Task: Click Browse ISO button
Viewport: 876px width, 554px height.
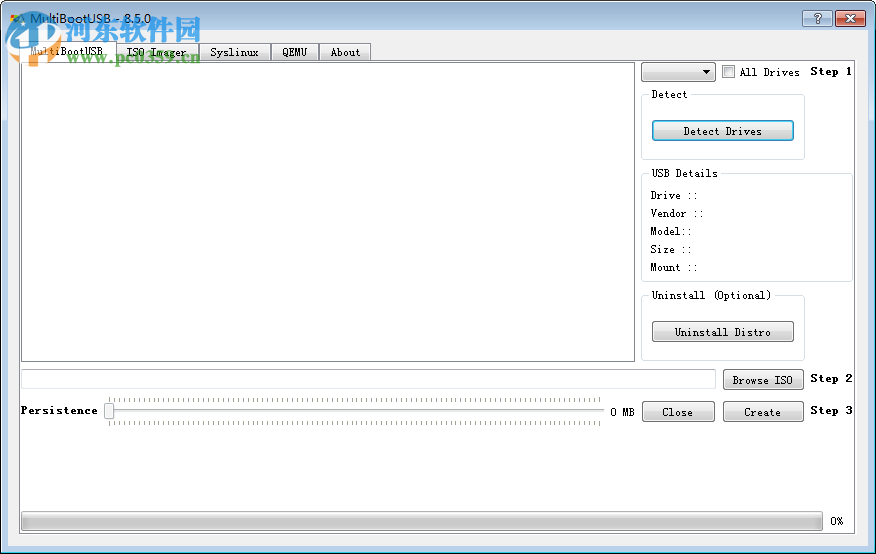Action: (x=763, y=380)
